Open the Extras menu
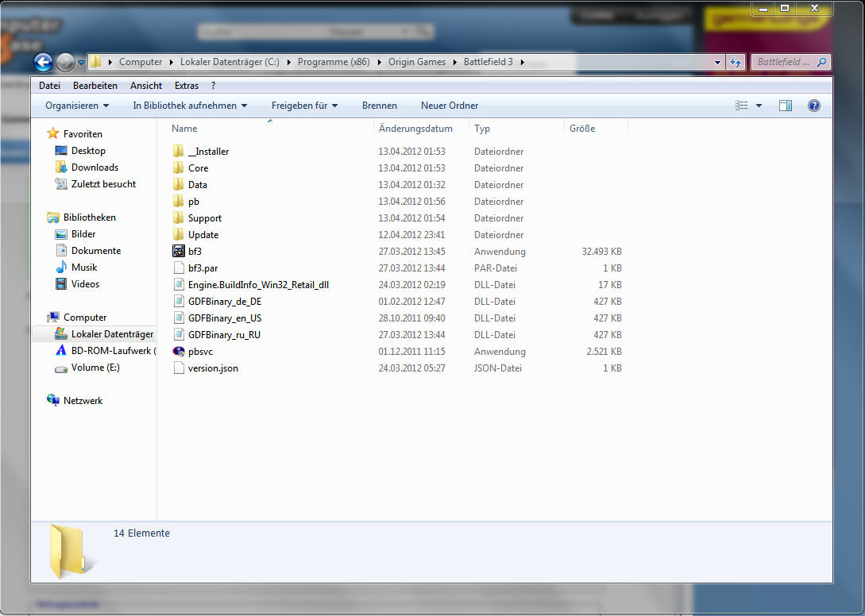The height and width of the screenshot is (616, 865). [x=187, y=86]
